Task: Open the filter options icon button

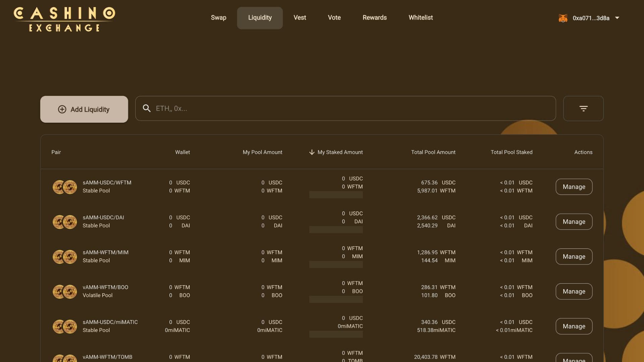Action: (583, 109)
